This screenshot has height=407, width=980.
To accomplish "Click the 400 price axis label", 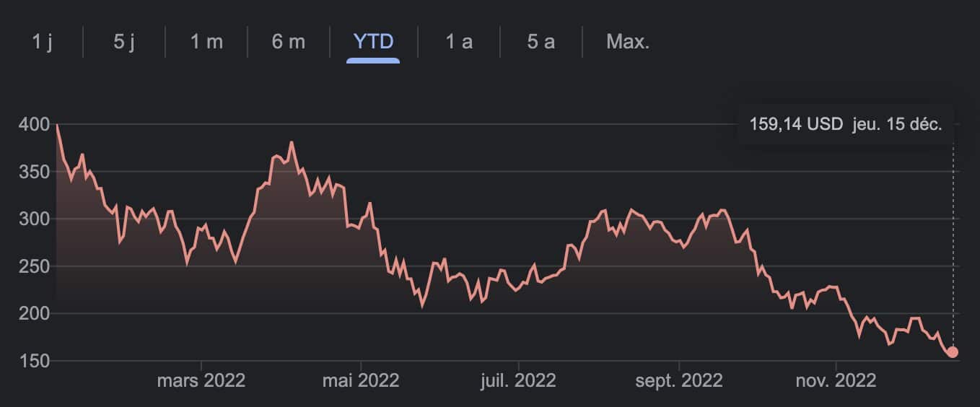I will (x=34, y=125).
